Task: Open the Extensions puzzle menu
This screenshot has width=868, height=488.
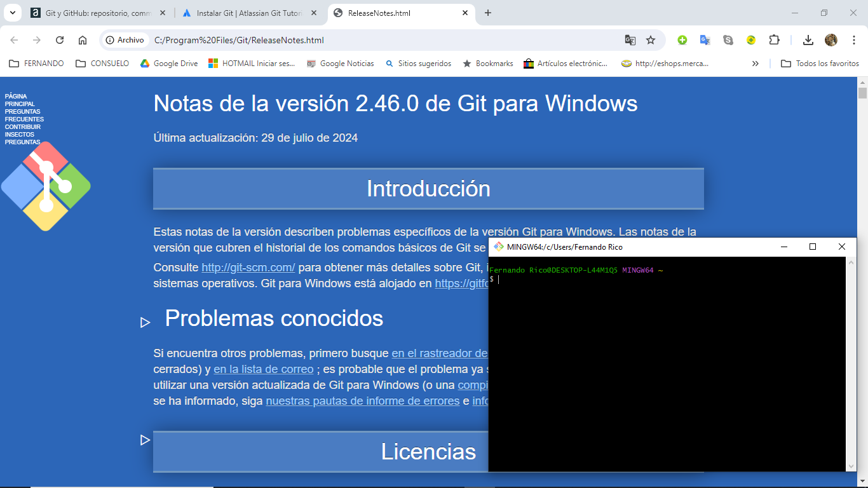Action: [774, 40]
